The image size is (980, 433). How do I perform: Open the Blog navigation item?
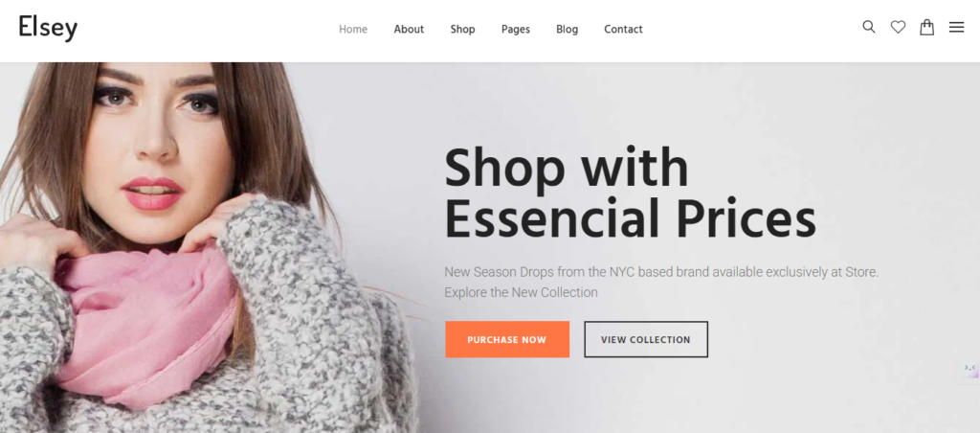pyautogui.click(x=567, y=30)
